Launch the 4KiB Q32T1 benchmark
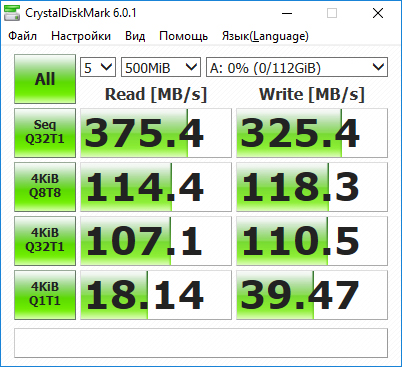This screenshot has width=402, height=367. (45, 241)
